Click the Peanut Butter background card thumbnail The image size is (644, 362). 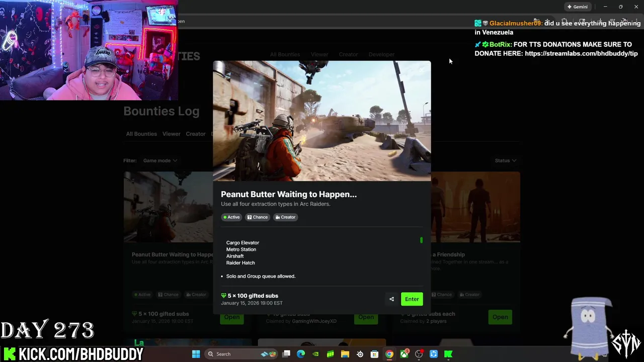pos(168,207)
